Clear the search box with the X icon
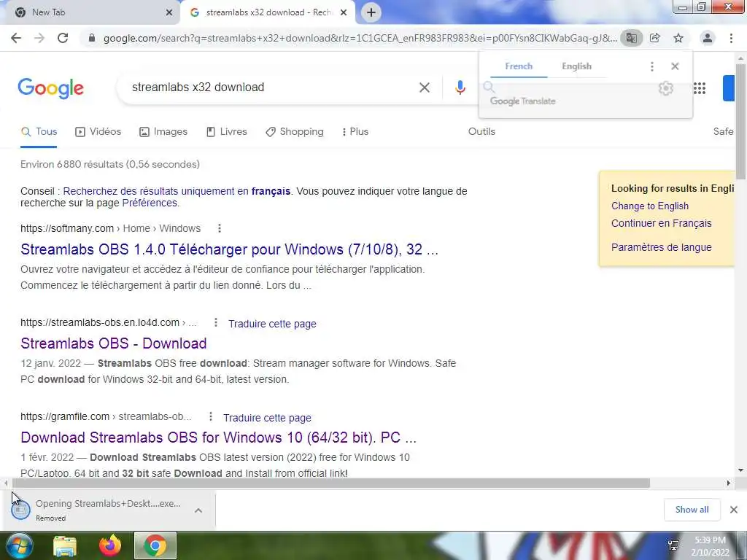Image resolution: width=747 pixels, height=560 pixels. 425,87
